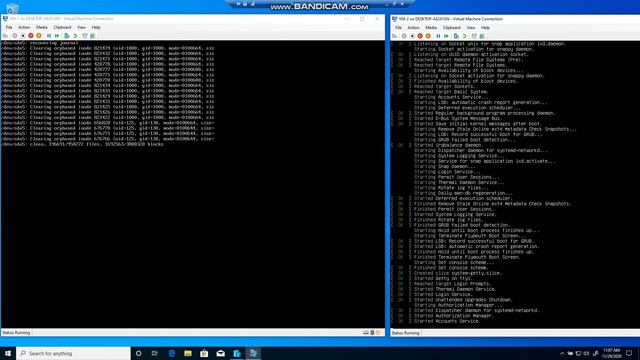Click the greyed Start icon in VM-1 toolbar
This screenshot has width=640, height=360.
15,36
